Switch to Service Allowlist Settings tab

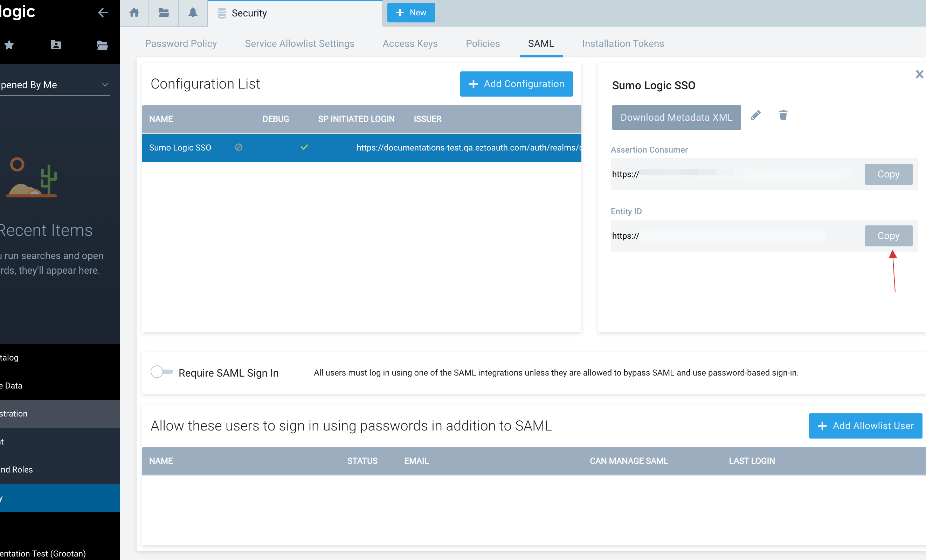point(299,43)
